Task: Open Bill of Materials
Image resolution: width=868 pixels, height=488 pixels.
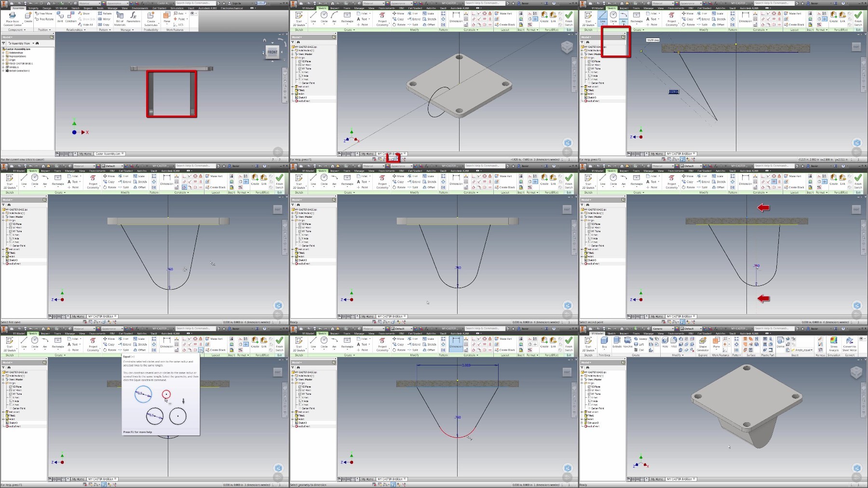Action: tap(120, 19)
